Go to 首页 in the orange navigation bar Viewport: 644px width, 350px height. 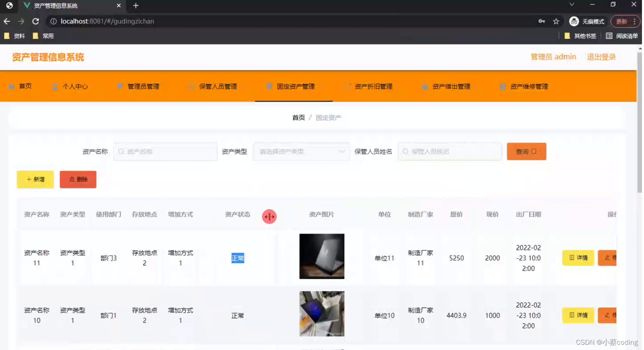click(20, 86)
